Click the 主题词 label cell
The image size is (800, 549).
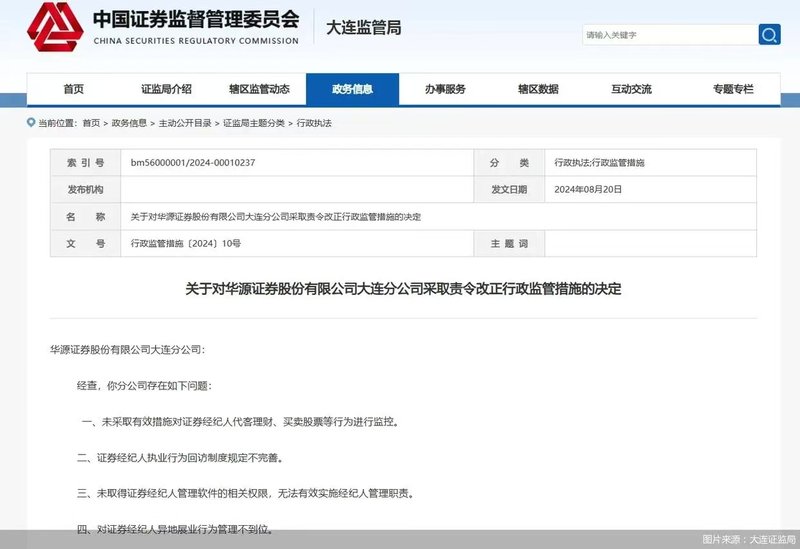pyautogui.click(x=509, y=243)
